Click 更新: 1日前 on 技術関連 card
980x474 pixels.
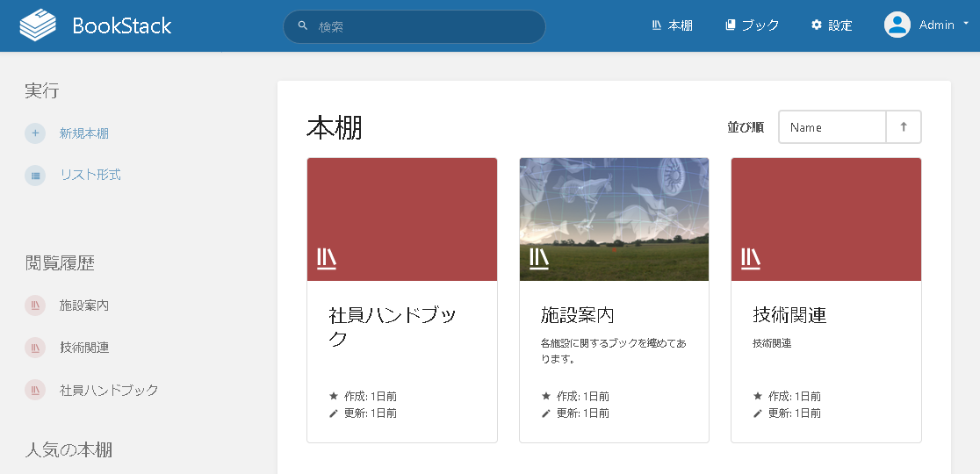(795, 413)
